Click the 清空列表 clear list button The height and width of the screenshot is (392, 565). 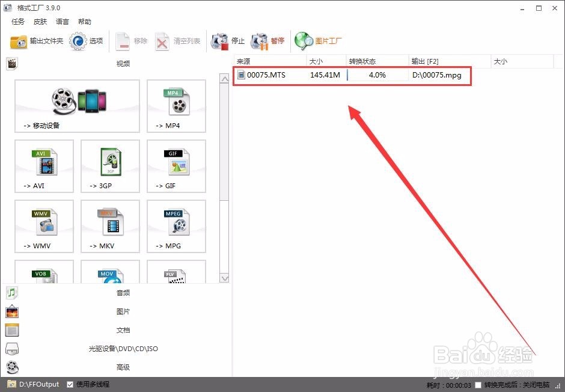tap(177, 41)
